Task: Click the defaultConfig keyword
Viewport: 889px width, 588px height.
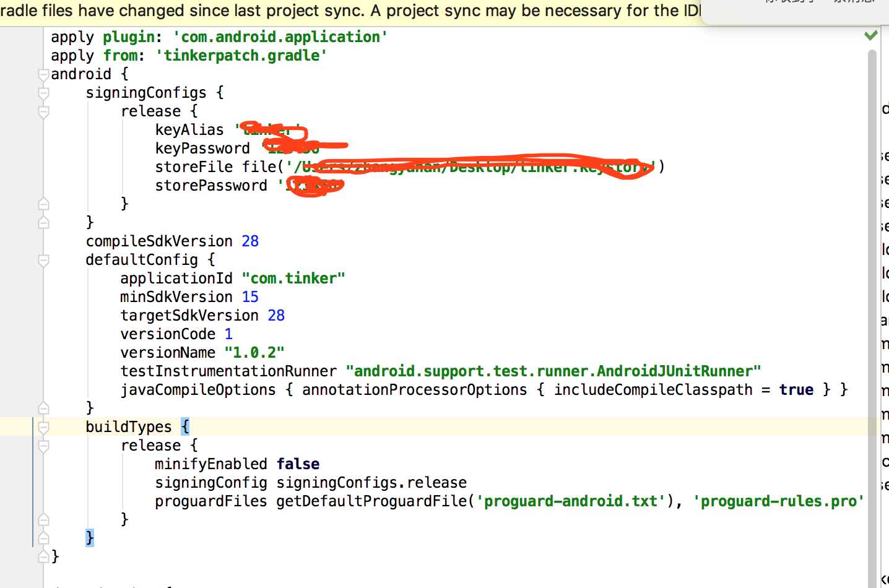Action: [142, 260]
